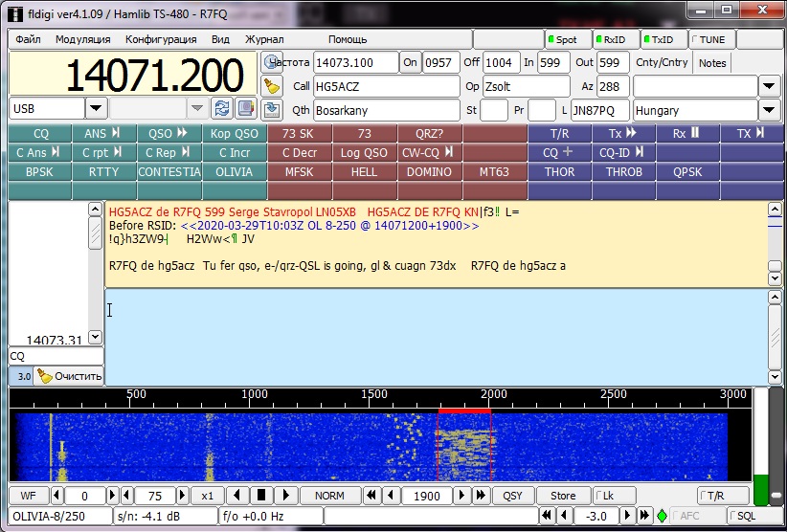Toggle the RxID indicator button
Image resolution: width=787 pixels, height=532 pixels.
coord(615,39)
